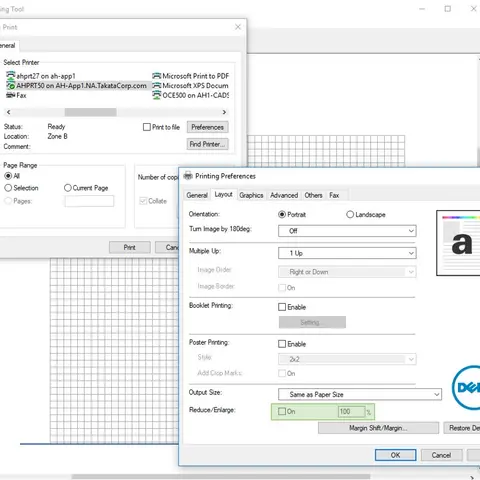Click the Find Printer button
Image resolution: width=480 pixels, height=480 pixels.
207,144
